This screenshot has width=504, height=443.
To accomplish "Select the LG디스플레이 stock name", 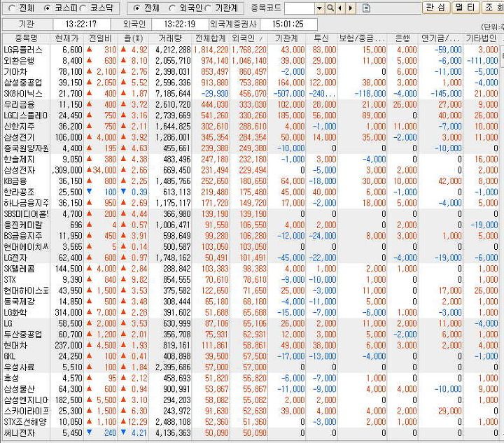I will click(26, 115).
